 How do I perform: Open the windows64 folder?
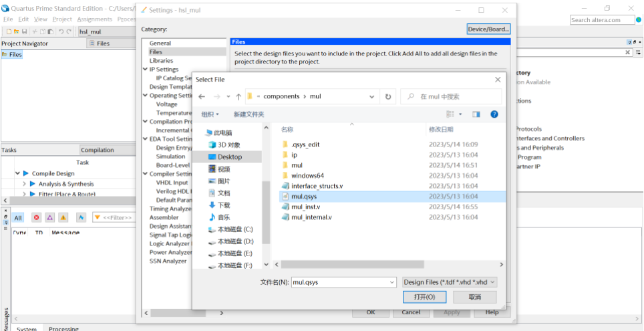coord(303,176)
